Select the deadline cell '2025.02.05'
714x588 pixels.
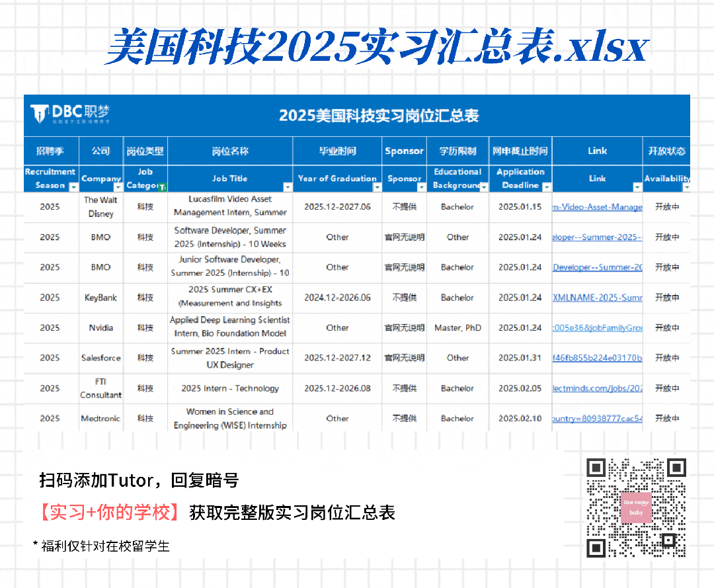(520, 388)
